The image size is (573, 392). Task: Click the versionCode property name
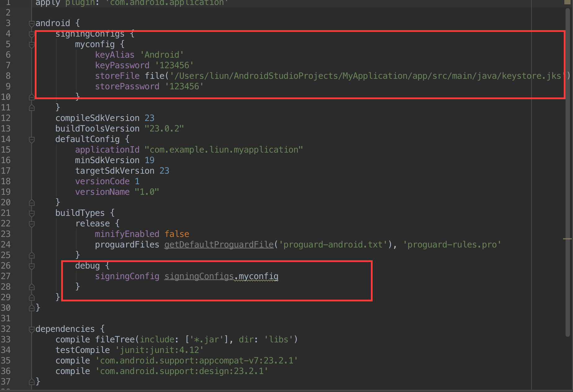[x=102, y=181]
